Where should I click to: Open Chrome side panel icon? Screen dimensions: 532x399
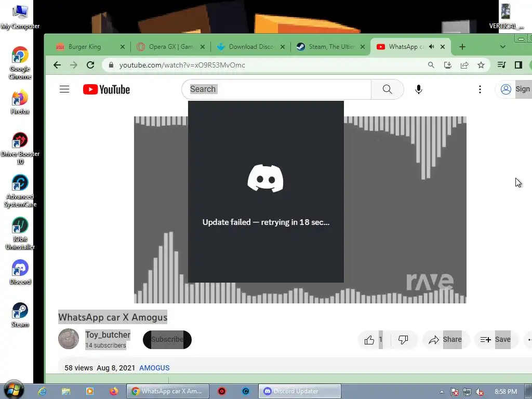(518, 65)
